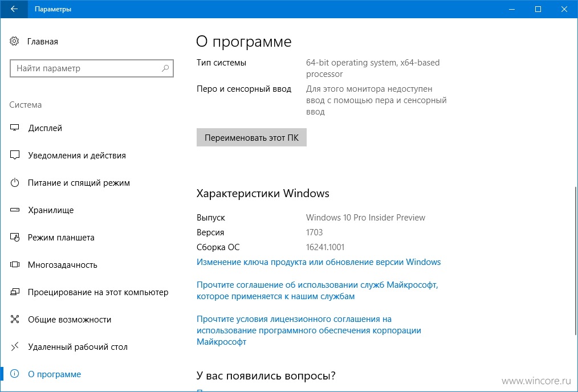Select the Режим планшета tablet icon
Viewport: 578px width, 392px height.
pos(15,237)
